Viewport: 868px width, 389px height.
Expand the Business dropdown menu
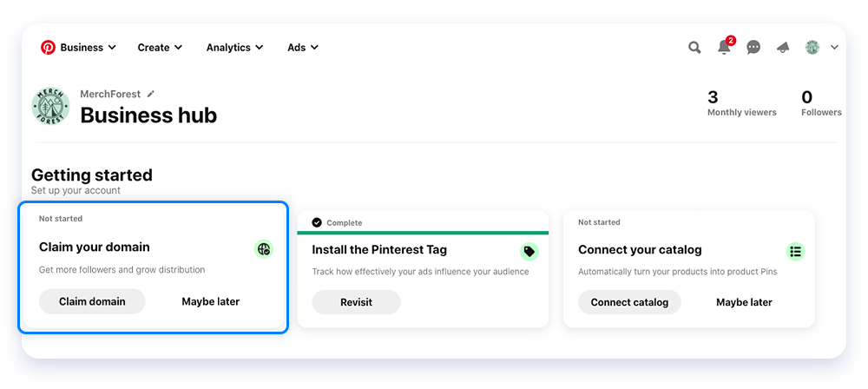coord(88,48)
